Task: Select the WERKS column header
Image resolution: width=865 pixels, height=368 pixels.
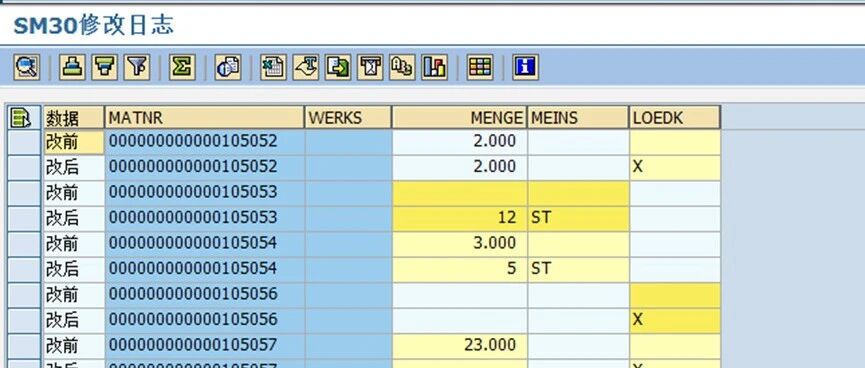Action: [348, 118]
